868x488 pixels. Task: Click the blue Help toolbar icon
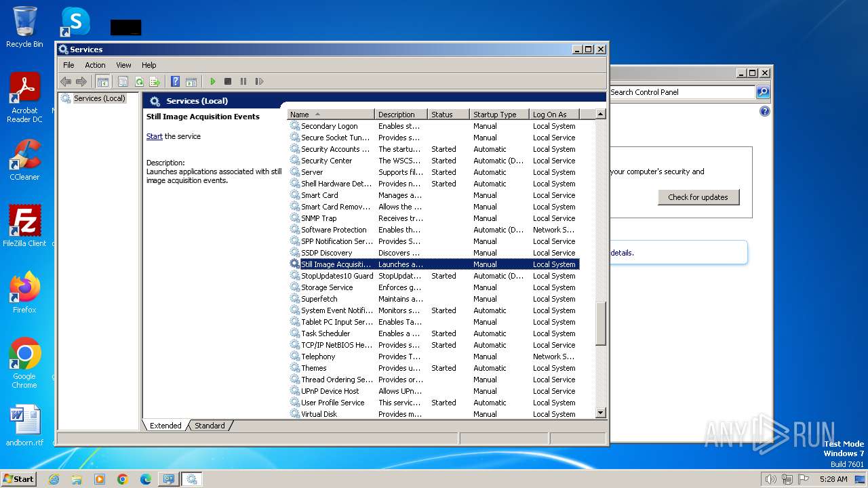pyautogui.click(x=176, y=81)
